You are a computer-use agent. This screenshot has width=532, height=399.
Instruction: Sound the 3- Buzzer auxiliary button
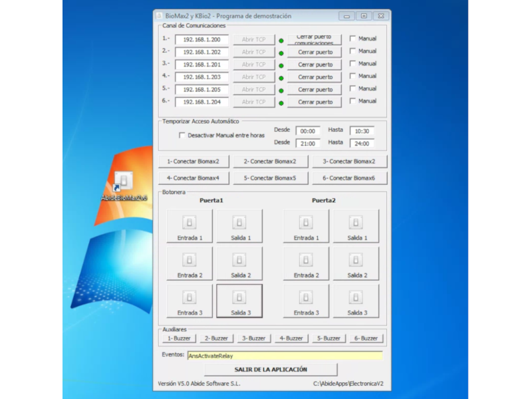[x=253, y=338]
